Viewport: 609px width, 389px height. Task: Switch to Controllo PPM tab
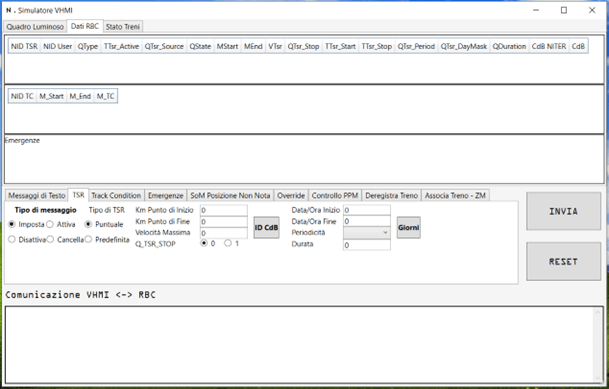coord(335,195)
